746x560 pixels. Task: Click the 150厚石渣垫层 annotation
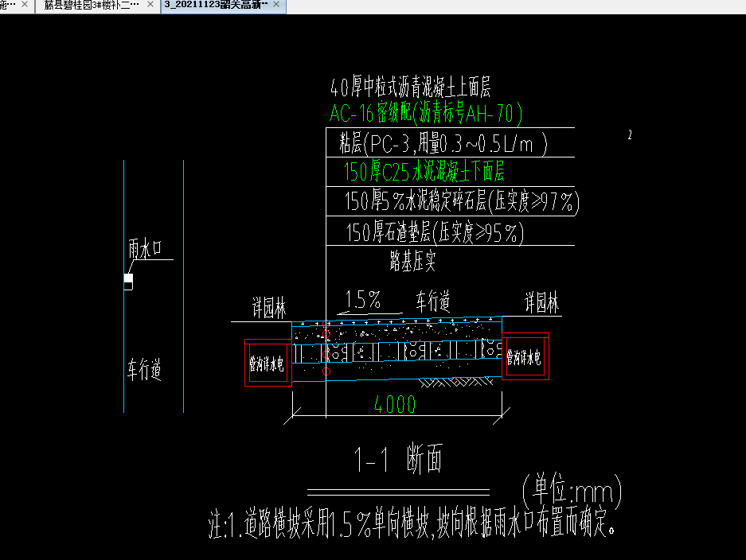tap(435, 232)
